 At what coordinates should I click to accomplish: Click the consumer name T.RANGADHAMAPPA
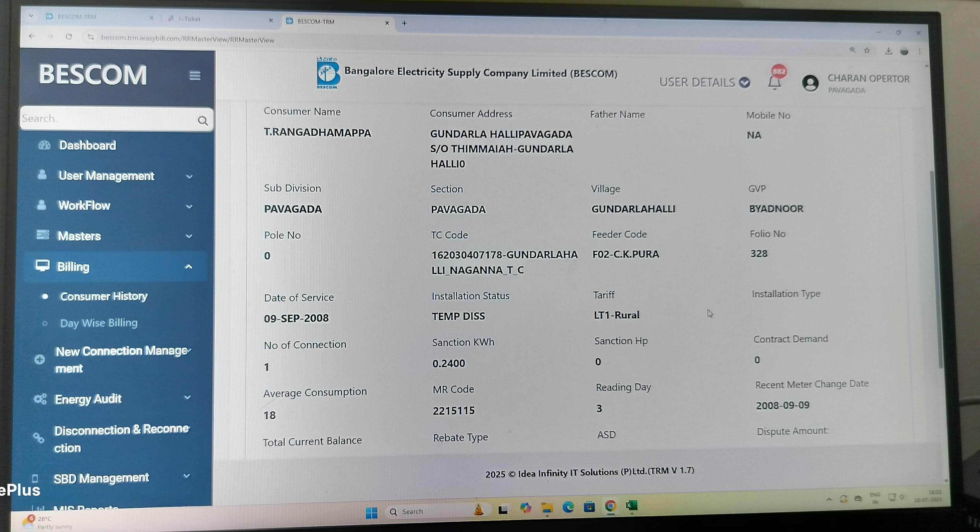pyautogui.click(x=317, y=132)
